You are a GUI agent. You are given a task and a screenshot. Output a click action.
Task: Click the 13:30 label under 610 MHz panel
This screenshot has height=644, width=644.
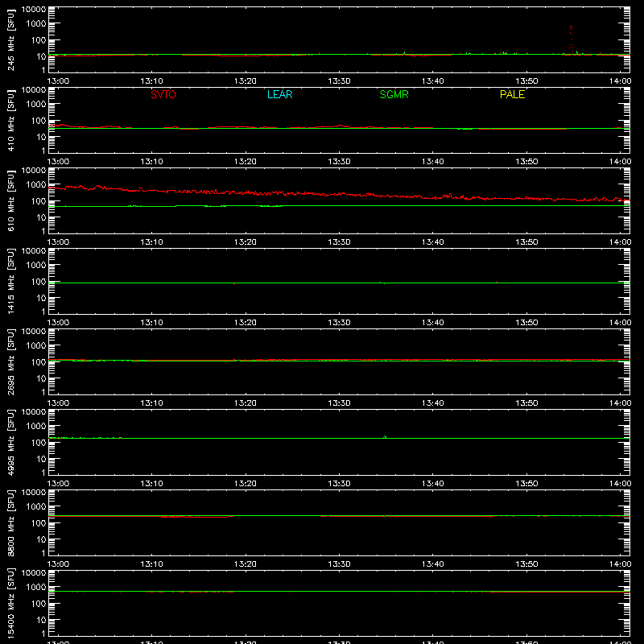[339, 242]
